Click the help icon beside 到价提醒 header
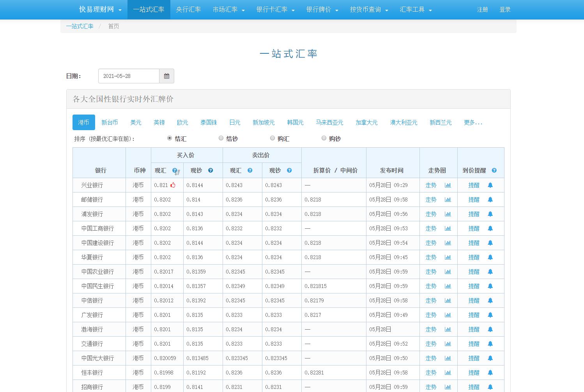This screenshot has height=392, width=584. coord(494,170)
